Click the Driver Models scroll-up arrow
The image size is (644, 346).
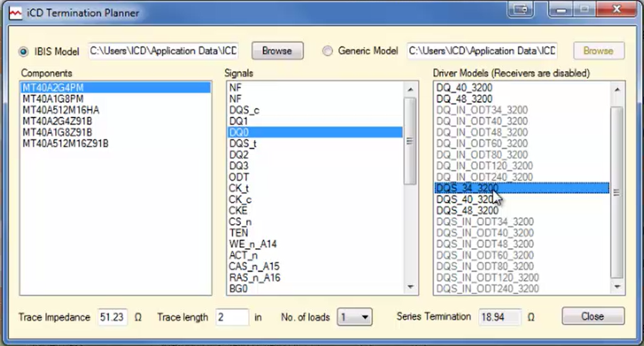[x=617, y=89]
